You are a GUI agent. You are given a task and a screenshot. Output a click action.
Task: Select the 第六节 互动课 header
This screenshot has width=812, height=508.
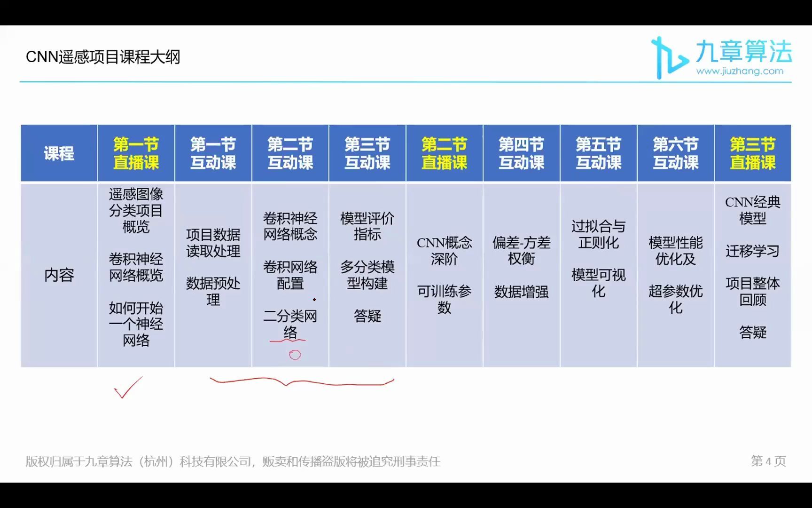tap(675, 153)
